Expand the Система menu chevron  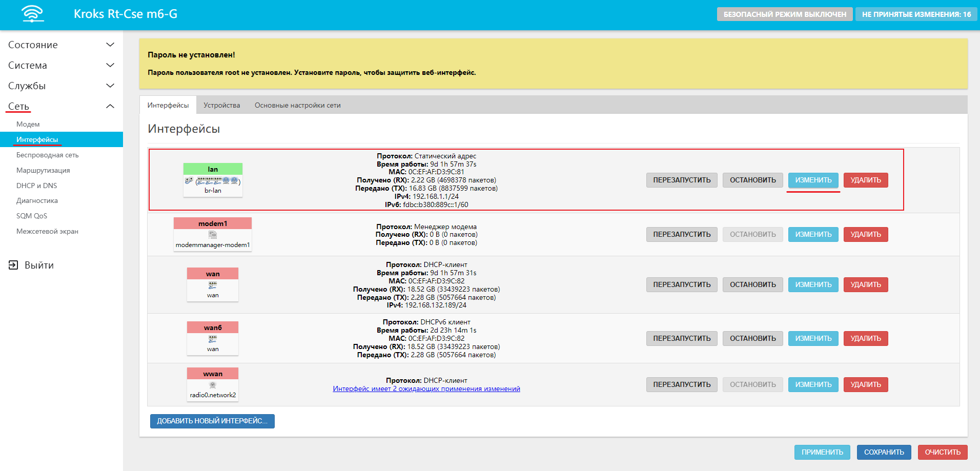coord(110,66)
